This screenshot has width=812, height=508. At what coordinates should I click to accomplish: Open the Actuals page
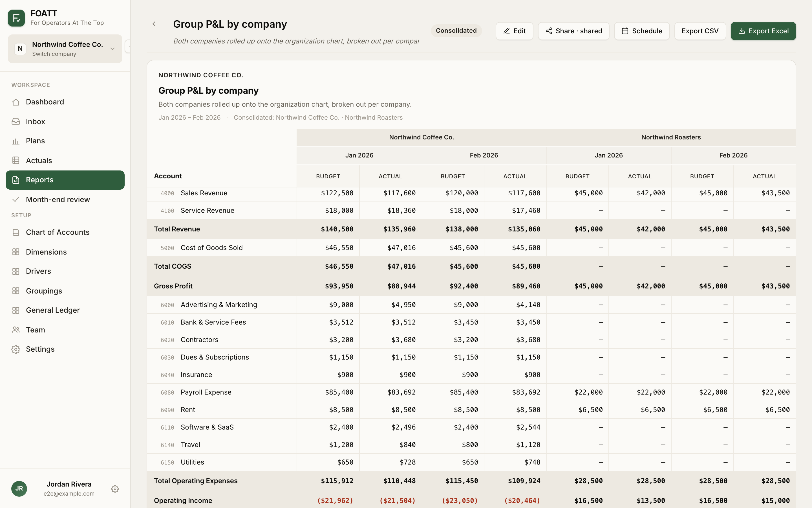click(x=65, y=161)
